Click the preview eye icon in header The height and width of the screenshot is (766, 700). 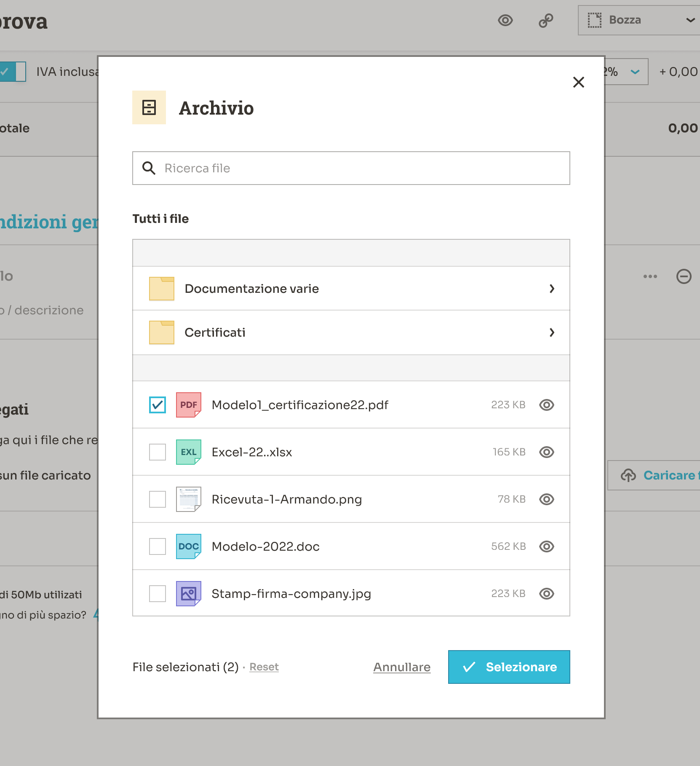tap(505, 20)
